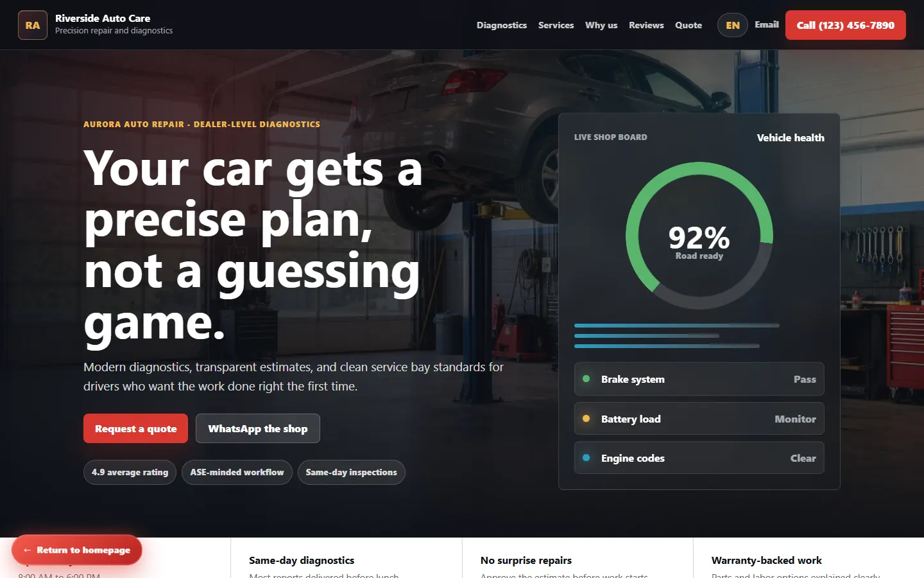Screen dimensions: 924x578
Task: Select the Brake system row
Action: (699, 379)
